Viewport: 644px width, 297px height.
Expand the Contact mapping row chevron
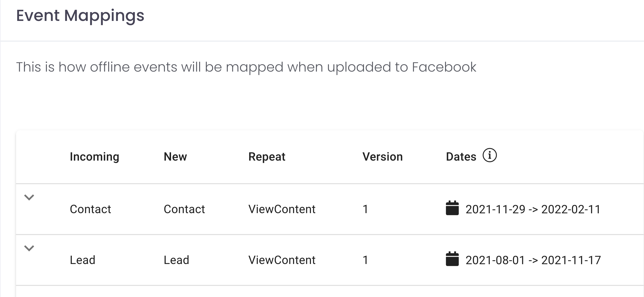29,198
